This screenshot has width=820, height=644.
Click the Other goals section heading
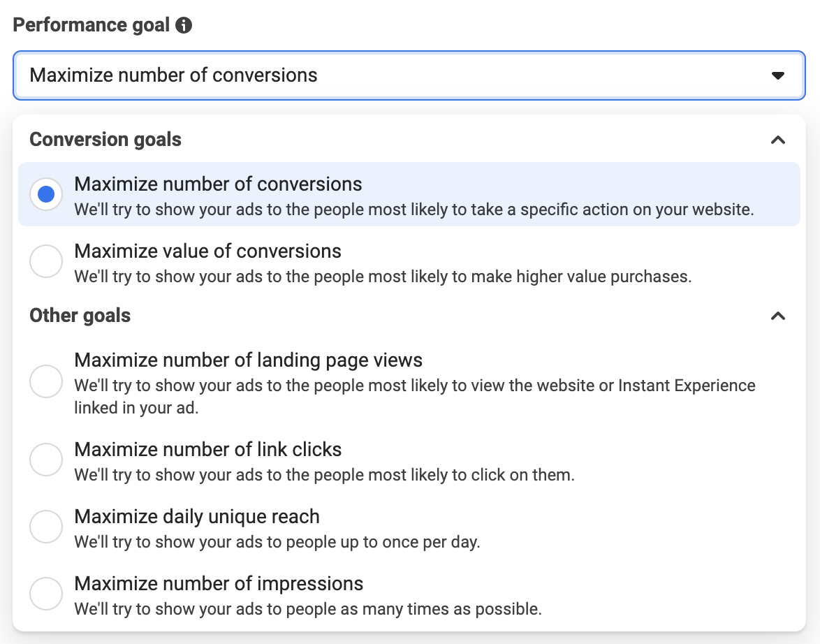click(x=80, y=316)
